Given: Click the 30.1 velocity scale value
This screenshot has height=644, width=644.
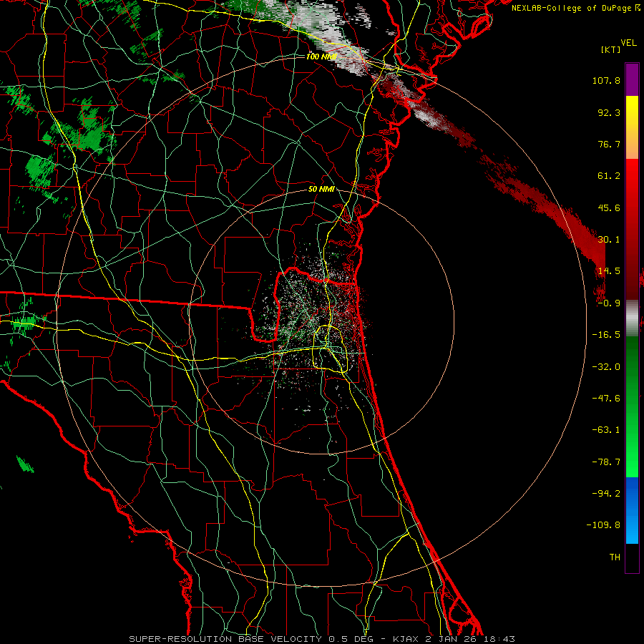Looking at the screenshot, I should tap(609, 240).
